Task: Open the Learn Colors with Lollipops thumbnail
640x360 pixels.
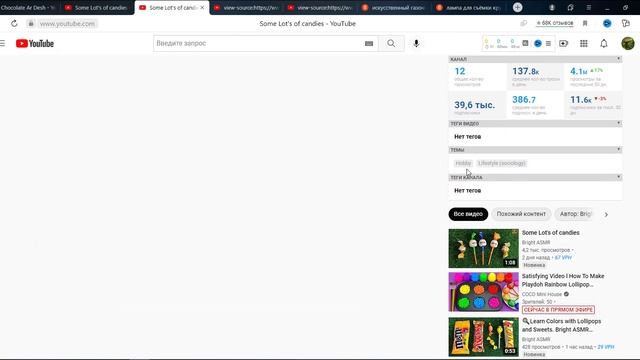Action: 483,337
